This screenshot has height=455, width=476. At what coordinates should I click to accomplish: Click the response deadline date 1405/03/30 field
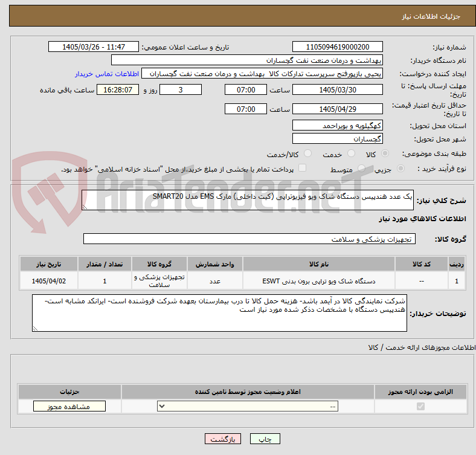click(337, 90)
